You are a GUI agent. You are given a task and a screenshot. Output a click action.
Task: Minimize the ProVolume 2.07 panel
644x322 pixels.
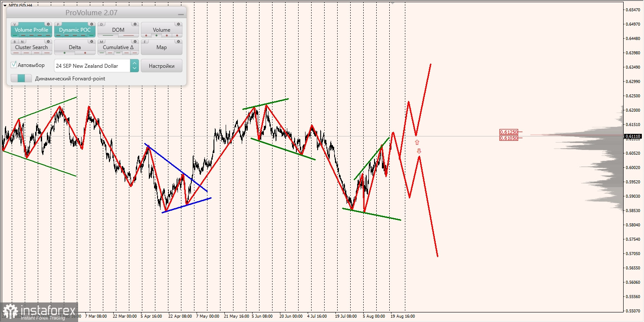pyautogui.click(x=181, y=14)
